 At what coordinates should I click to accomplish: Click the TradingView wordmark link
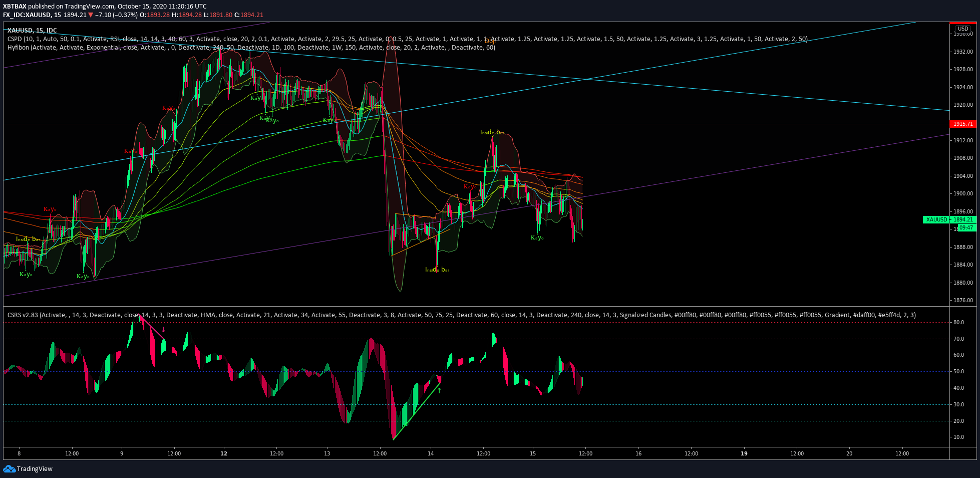click(x=35, y=469)
